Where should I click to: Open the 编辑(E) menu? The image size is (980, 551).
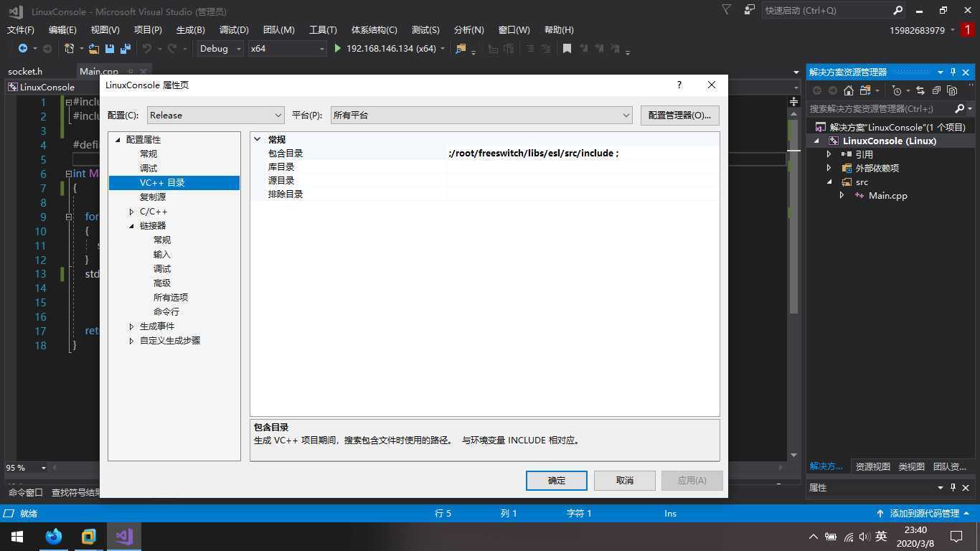[62, 29]
